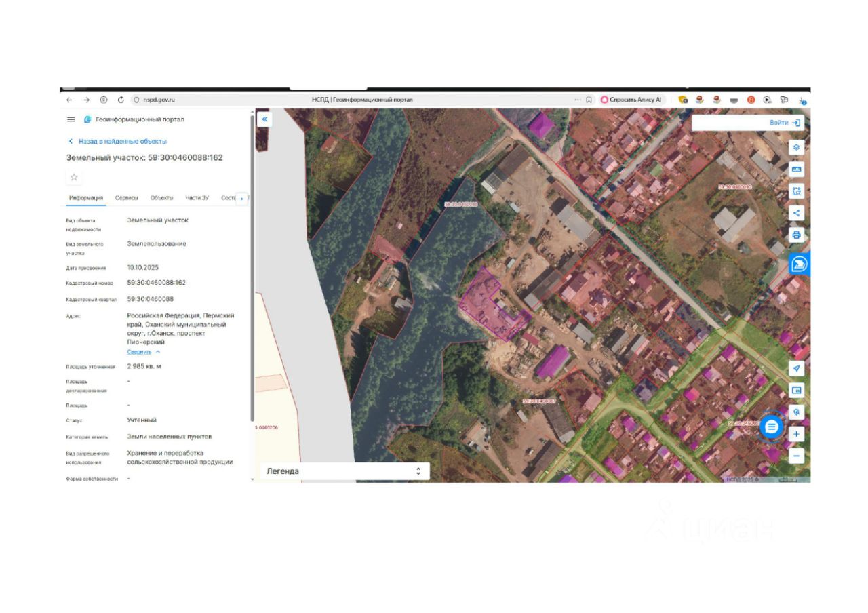This screenshot has height=613, width=868.
Task: Open the address bar three-dots menu
Action: point(578,100)
